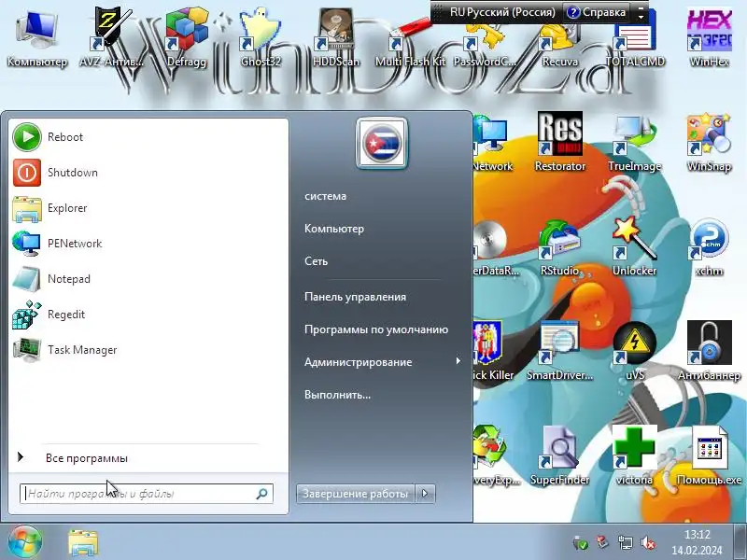This screenshot has width=747, height=560.
Task: Launch the Ghost32 shortcut
Action: [x=261, y=39]
